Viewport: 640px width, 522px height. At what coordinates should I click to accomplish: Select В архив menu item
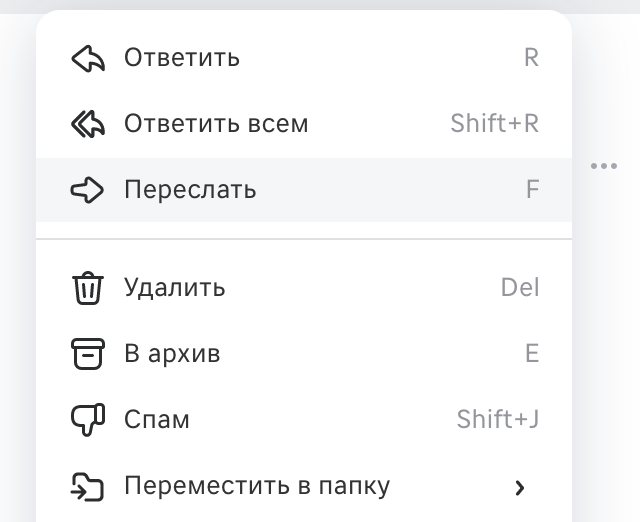(x=304, y=354)
